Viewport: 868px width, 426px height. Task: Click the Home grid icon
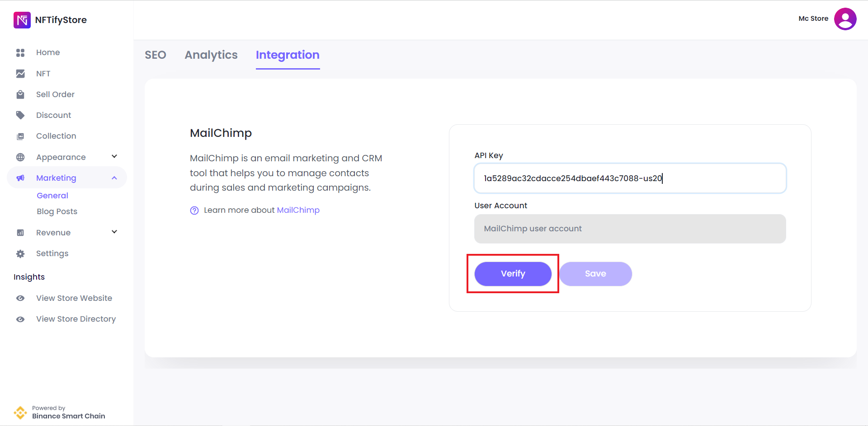tap(20, 53)
